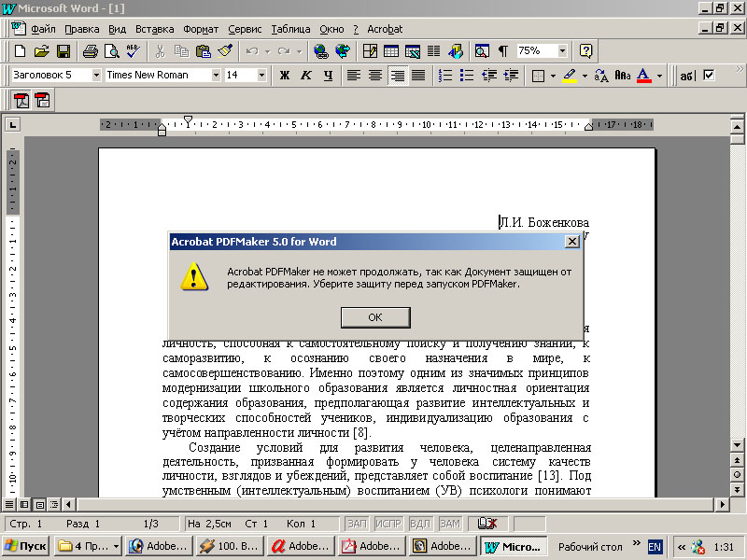Open the Document Map icon
The height and width of the screenshot is (560, 747).
click(482, 51)
